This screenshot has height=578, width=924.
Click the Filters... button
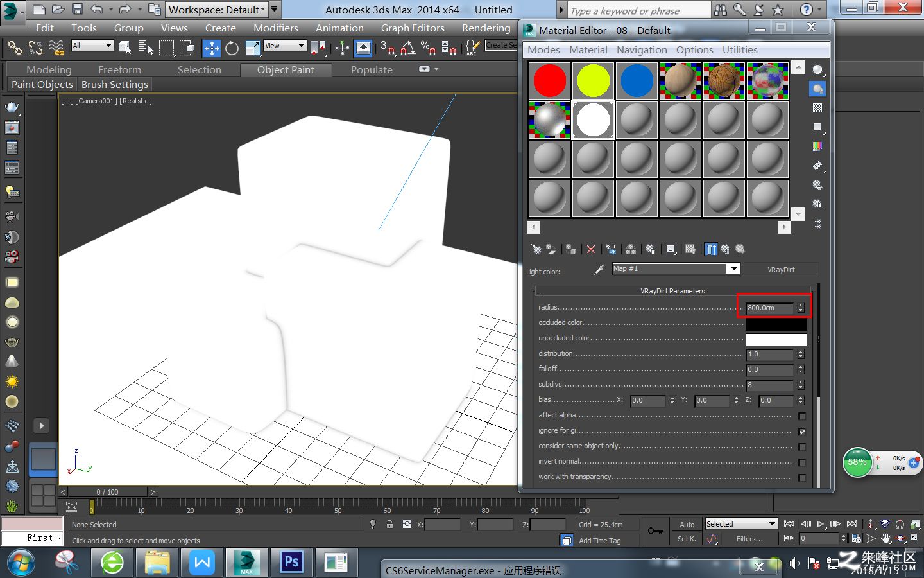[x=749, y=539]
